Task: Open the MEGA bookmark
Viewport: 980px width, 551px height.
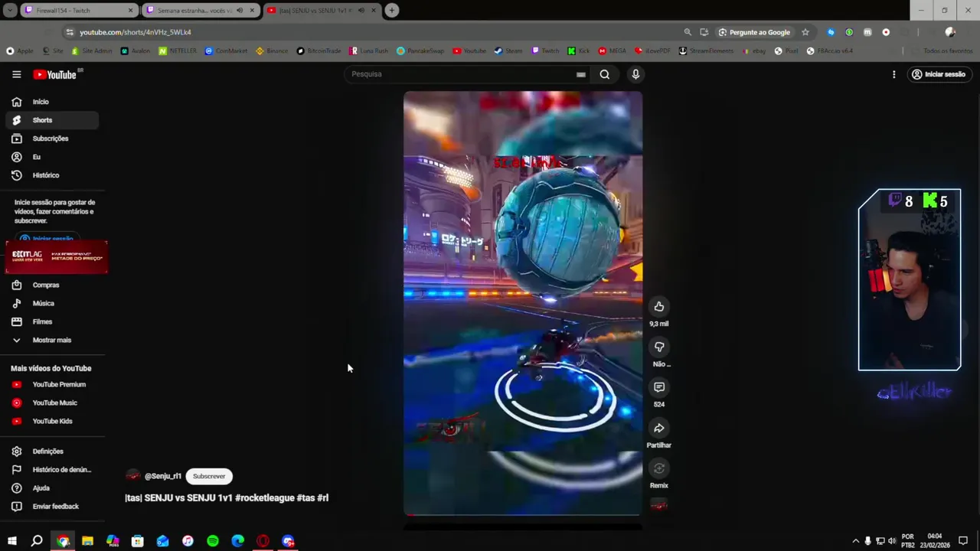Action: click(x=612, y=51)
